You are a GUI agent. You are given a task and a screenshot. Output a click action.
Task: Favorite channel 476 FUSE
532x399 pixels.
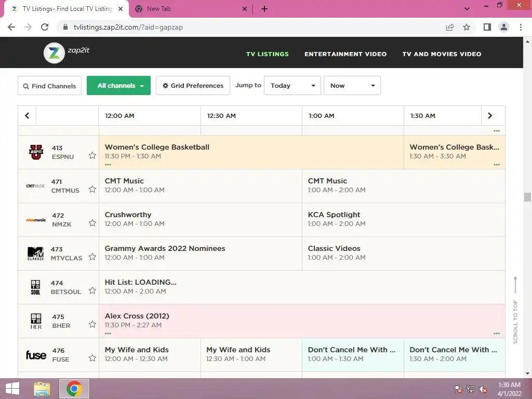point(92,358)
